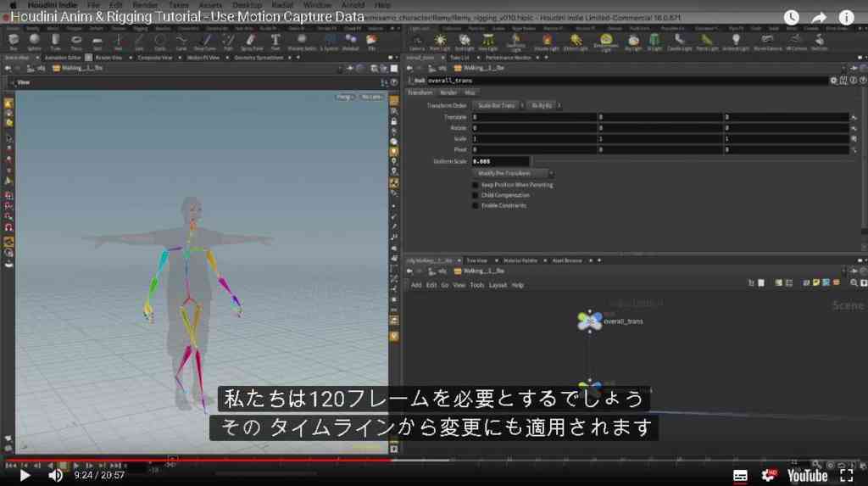The image size is (868, 486).
Task: Open Scale Rot Trans order dropdown
Action: 498,105
